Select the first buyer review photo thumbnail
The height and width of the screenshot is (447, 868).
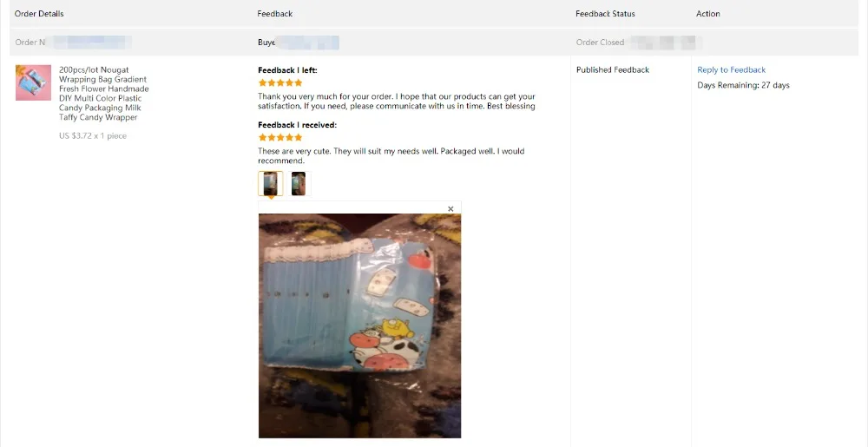point(270,183)
